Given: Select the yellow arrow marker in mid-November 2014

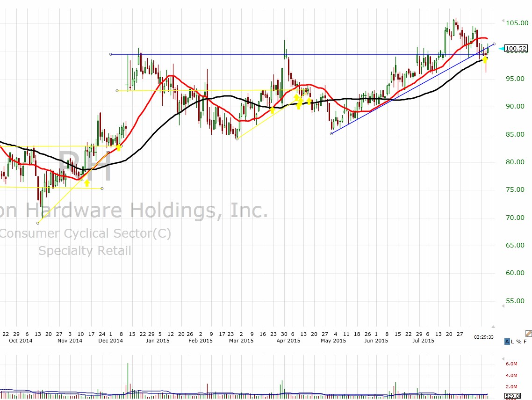Looking at the screenshot, I should (x=87, y=183).
